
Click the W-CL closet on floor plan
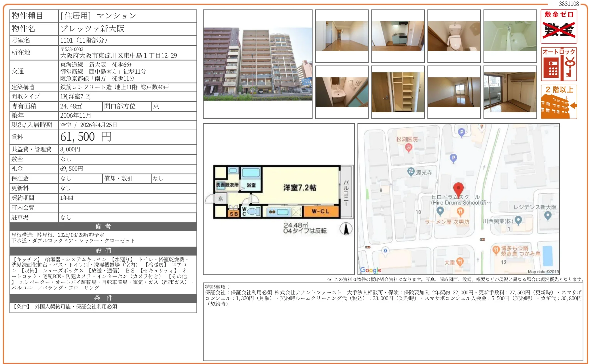click(x=320, y=211)
